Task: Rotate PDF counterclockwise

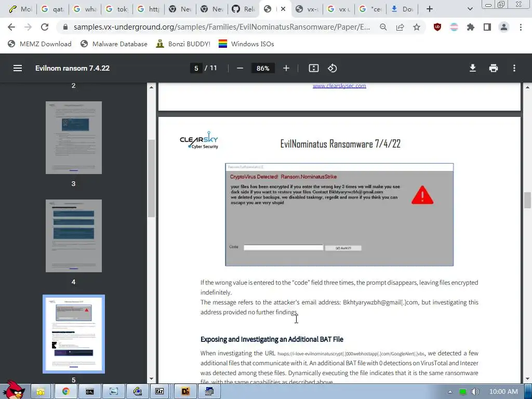Action: click(x=332, y=68)
